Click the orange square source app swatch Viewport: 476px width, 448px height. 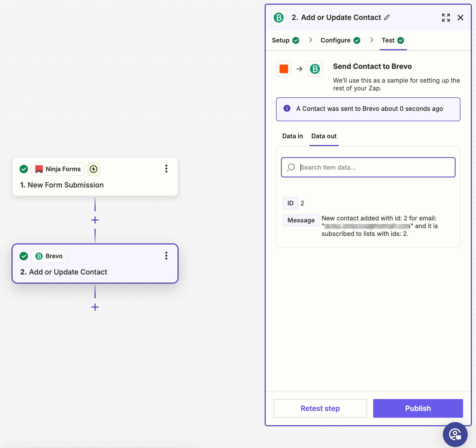284,69
